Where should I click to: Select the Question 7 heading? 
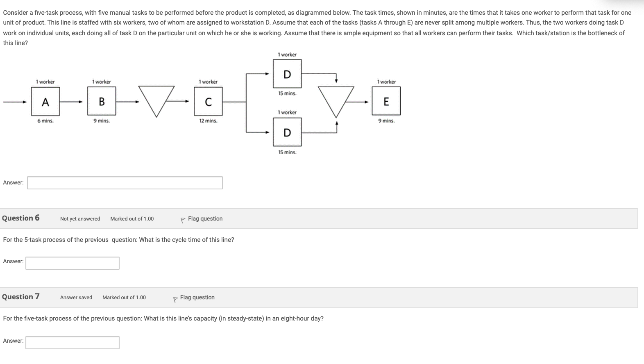(20, 296)
